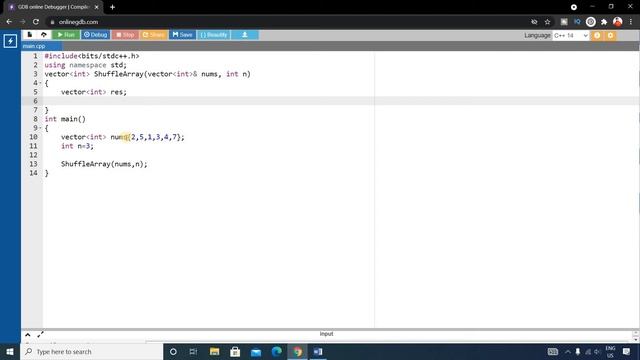The image size is (640, 360).
Task: Start debugging with the Debug button
Action: tap(96, 35)
